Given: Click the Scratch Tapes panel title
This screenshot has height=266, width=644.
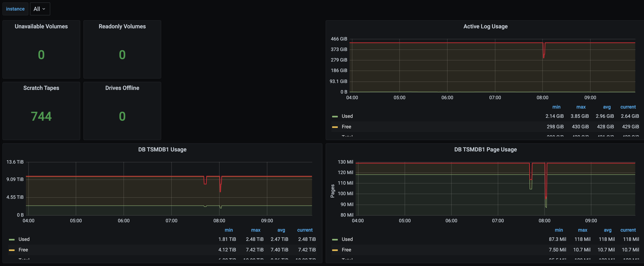Looking at the screenshot, I should [x=41, y=88].
